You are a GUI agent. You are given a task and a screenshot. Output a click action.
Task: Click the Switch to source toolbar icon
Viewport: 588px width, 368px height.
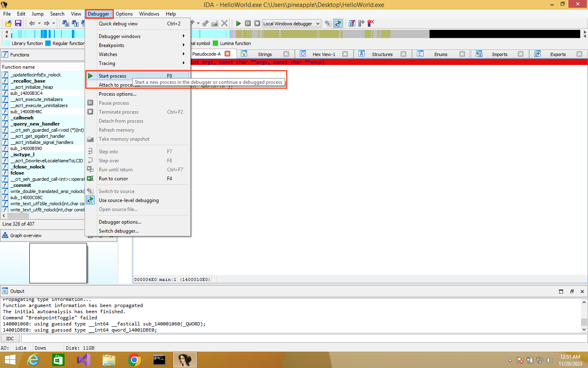[328, 23]
